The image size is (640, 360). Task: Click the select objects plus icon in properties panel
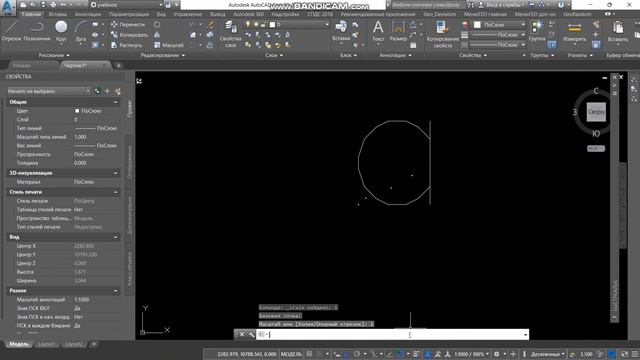pos(107,91)
